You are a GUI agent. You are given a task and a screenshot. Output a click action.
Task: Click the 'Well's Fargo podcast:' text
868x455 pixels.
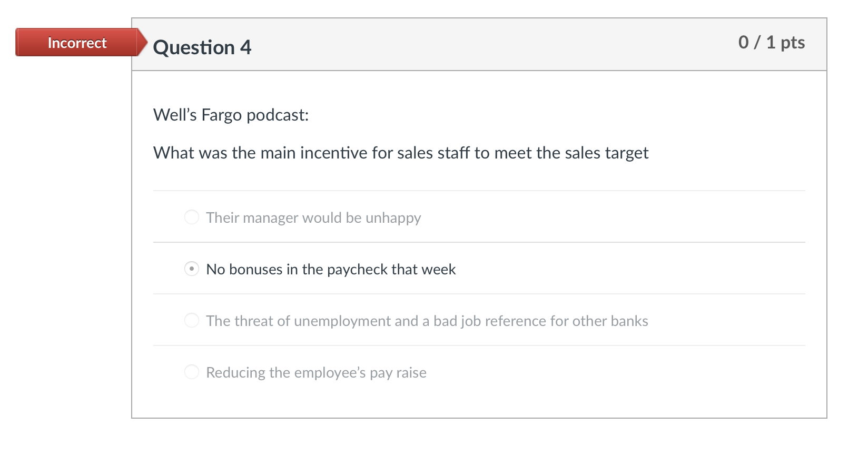[231, 115]
